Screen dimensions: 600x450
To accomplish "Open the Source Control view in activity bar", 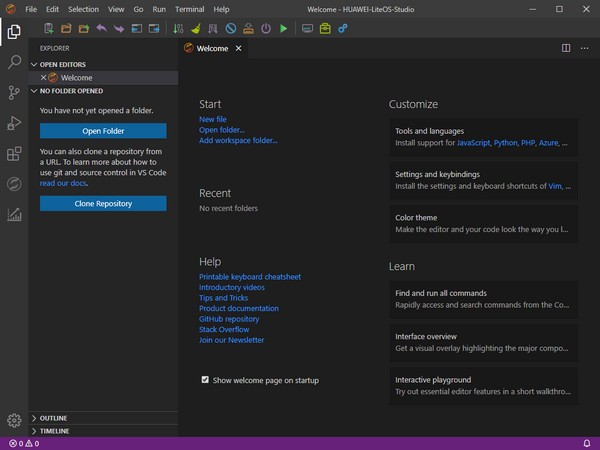I will pyautogui.click(x=14, y=93).
